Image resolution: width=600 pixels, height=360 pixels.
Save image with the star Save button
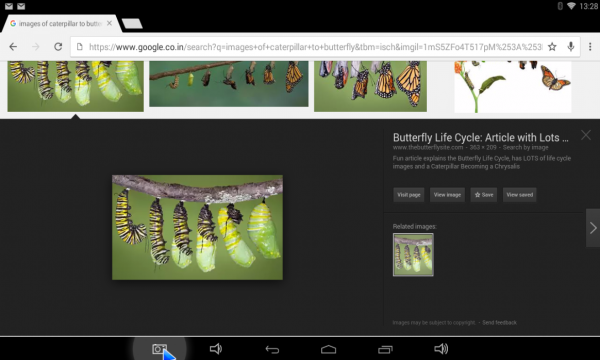[x=484, y=195]
